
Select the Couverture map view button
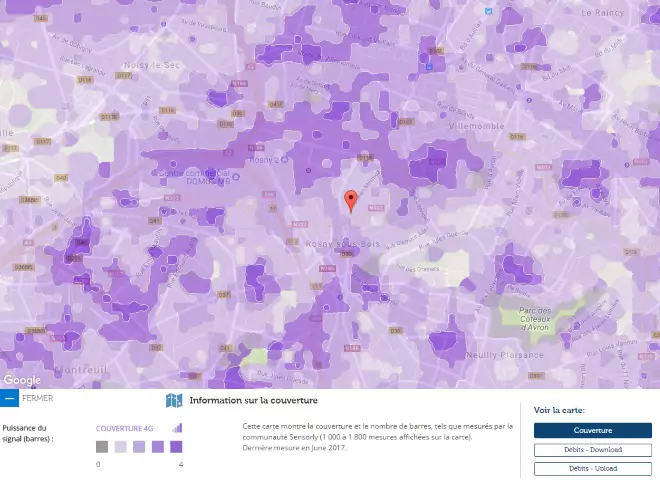[x=593, y=430]
